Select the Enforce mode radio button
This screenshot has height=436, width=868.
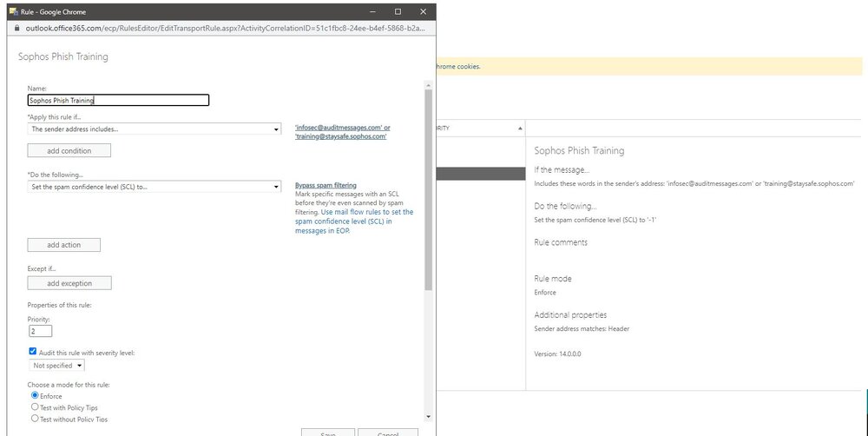pos(35,395)
